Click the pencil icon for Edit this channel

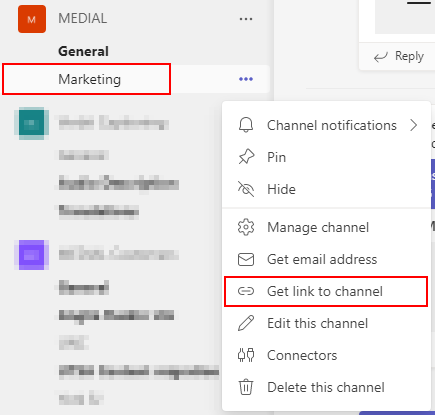tap(246, 323)
